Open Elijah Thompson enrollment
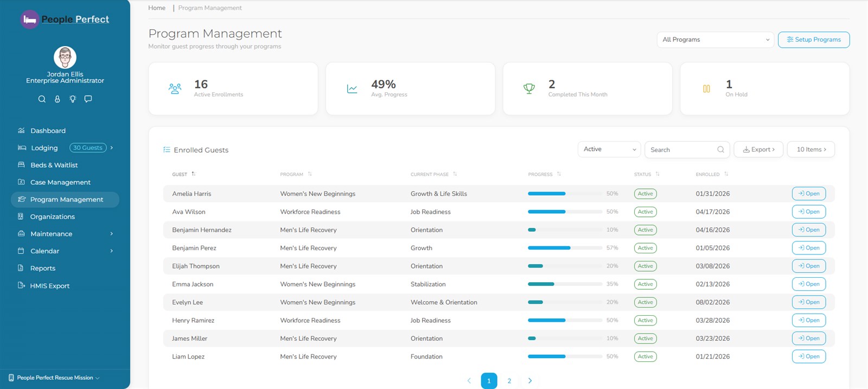868x389 pixels. pyautogui.click(x=809, y=266)
